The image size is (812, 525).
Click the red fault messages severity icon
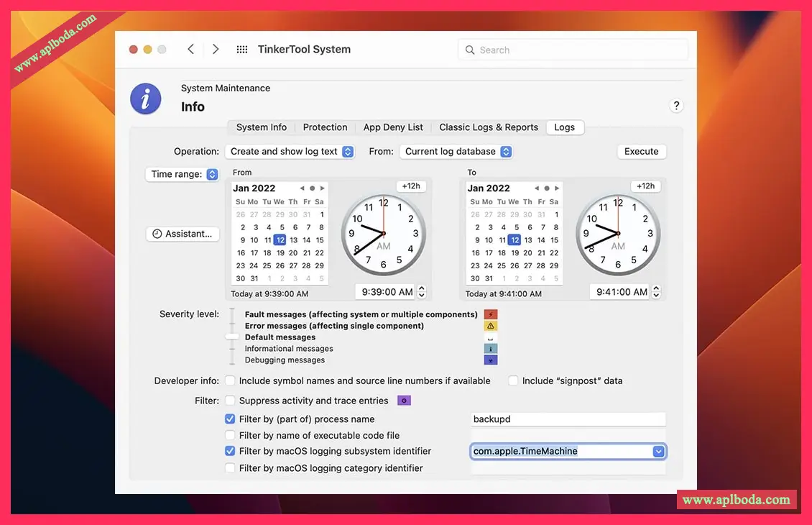point(491,314)
